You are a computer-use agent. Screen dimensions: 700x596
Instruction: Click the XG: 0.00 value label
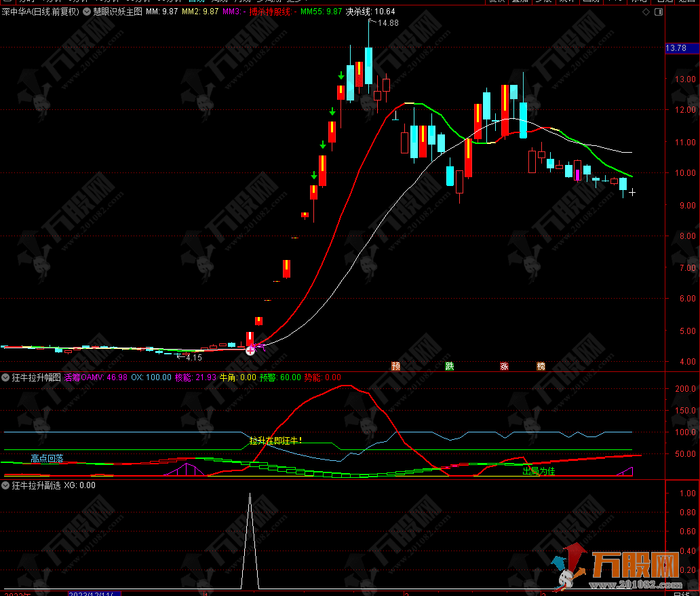point(79,485)
